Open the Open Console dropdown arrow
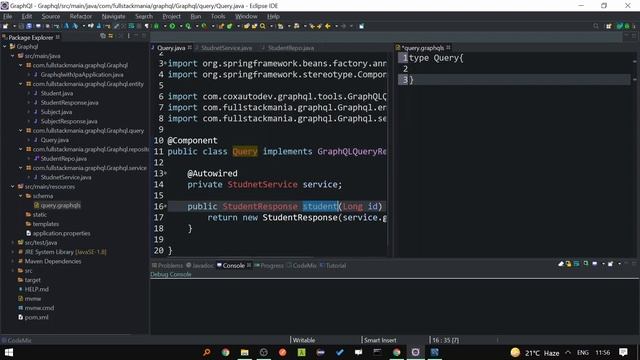The width and height of the screenshot is (640, 360). click(x=620, y=264)
